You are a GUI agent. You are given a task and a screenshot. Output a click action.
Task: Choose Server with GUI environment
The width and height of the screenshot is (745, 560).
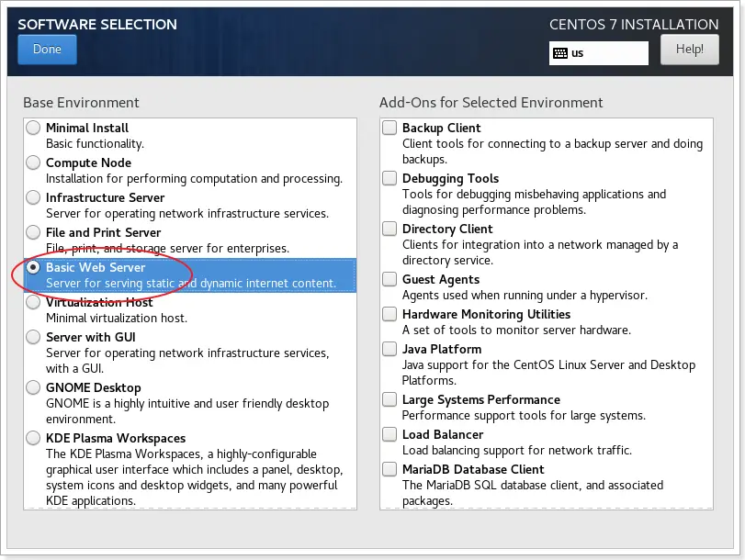point(34,338)
